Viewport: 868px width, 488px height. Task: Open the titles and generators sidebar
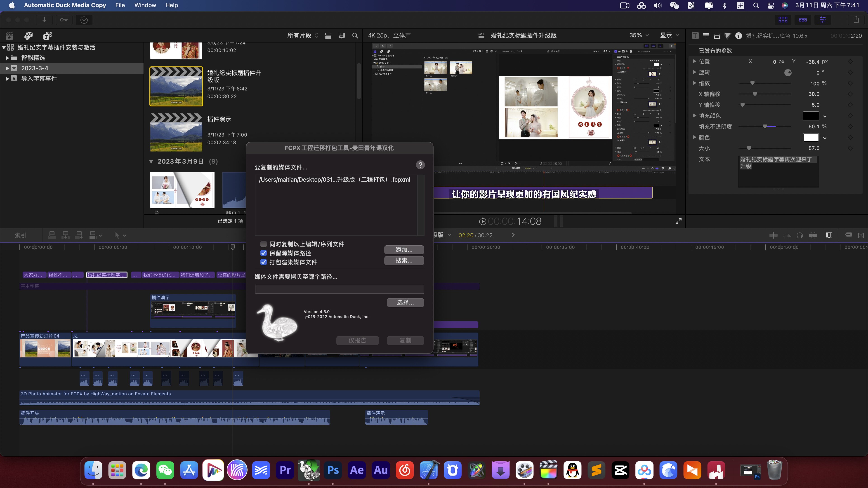47,35
